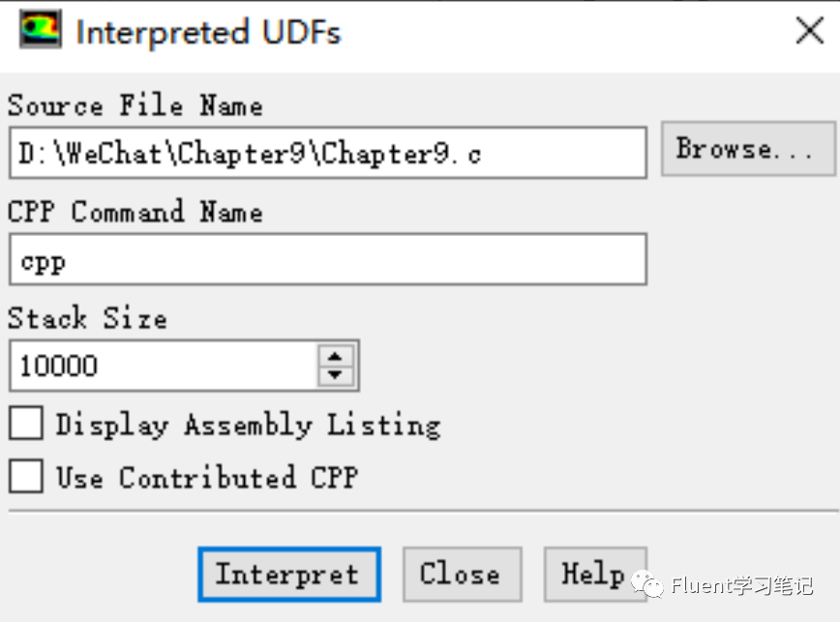
Task: Decrease Stack Size with the down arrow
Action: pos(335,374)
